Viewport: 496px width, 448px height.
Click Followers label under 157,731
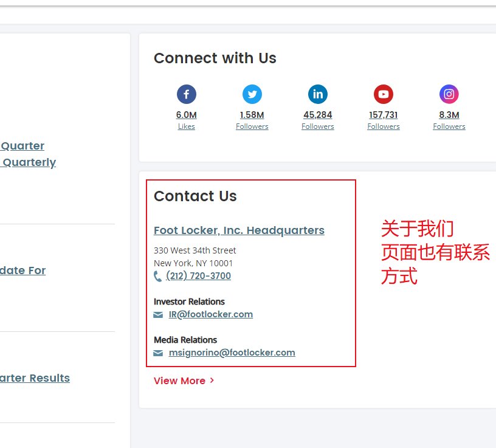pyautogui.click(x=384, y=126)
